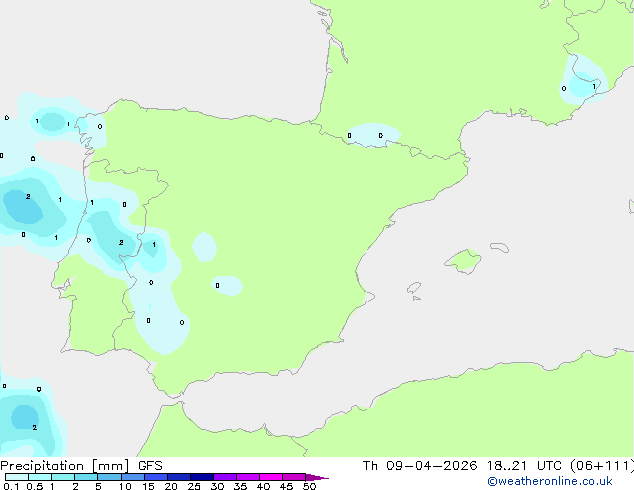Viewport: 634px width, 490px height.
Task: Open the weatheronline.co.uk copyright link
Action: coord(550,481)
